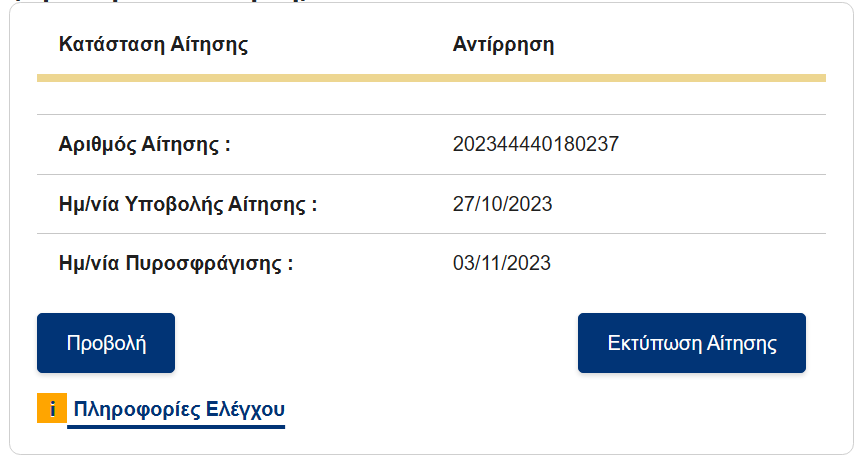This screenshot has height=459, width=865.
Task: Print the application via Εκτύπωση Αίτησης
Action: click(x=692, y=343)
